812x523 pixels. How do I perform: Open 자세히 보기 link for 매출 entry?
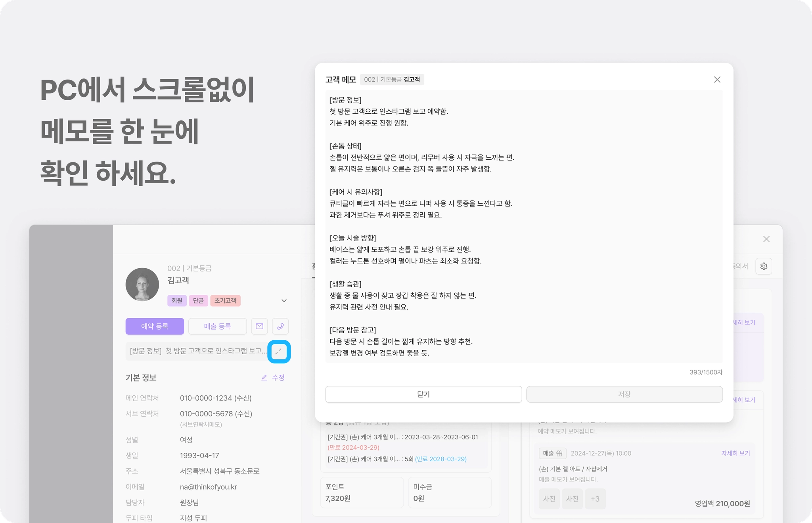click(735, 453)
